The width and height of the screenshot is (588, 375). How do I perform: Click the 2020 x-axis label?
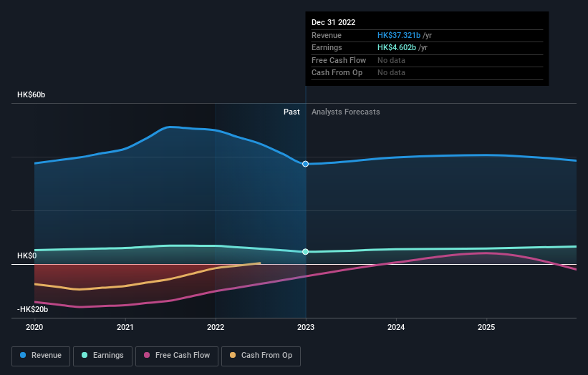click(34, 328)
